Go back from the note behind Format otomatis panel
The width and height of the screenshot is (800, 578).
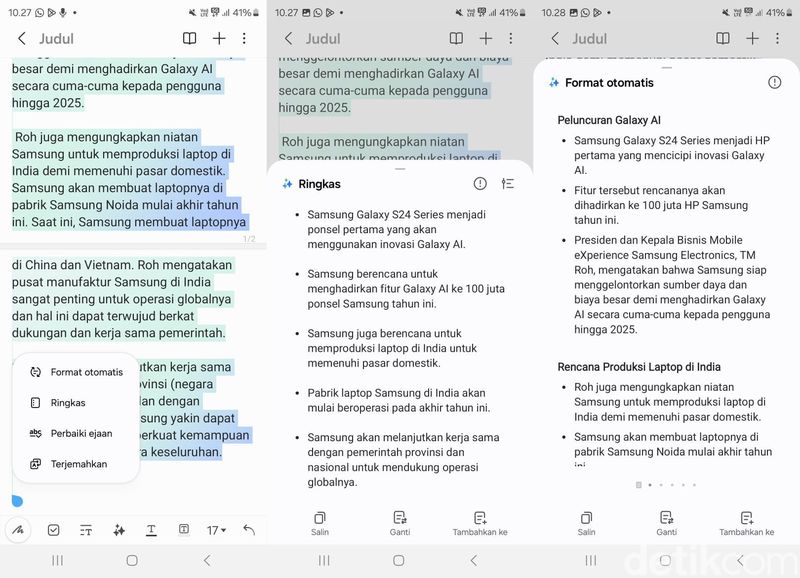(555, 38)
